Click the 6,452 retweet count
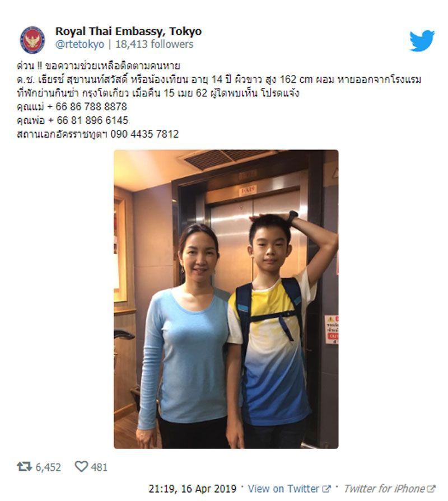This screenshot has height=501, width=448. click(48, 467)
